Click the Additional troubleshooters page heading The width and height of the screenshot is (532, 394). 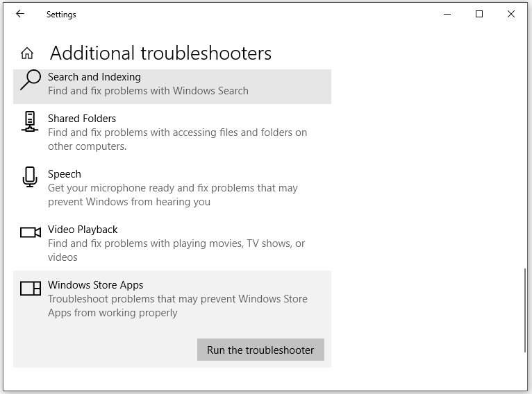click(160, 53)
